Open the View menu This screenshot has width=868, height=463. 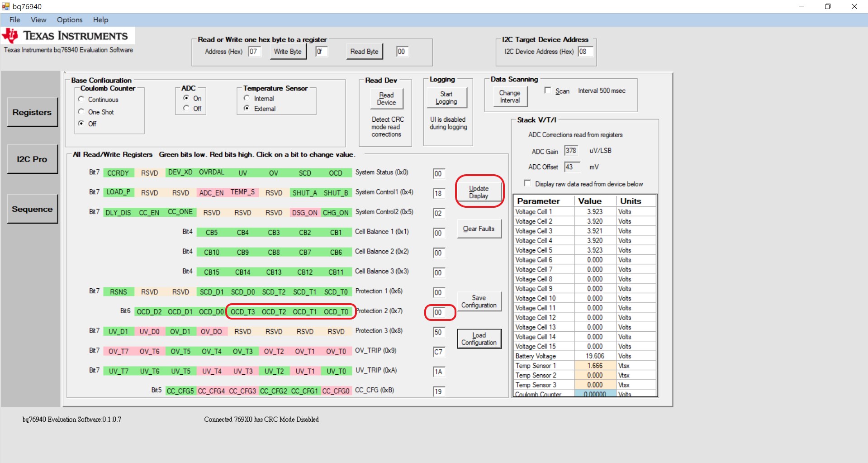tap(38, 19)
